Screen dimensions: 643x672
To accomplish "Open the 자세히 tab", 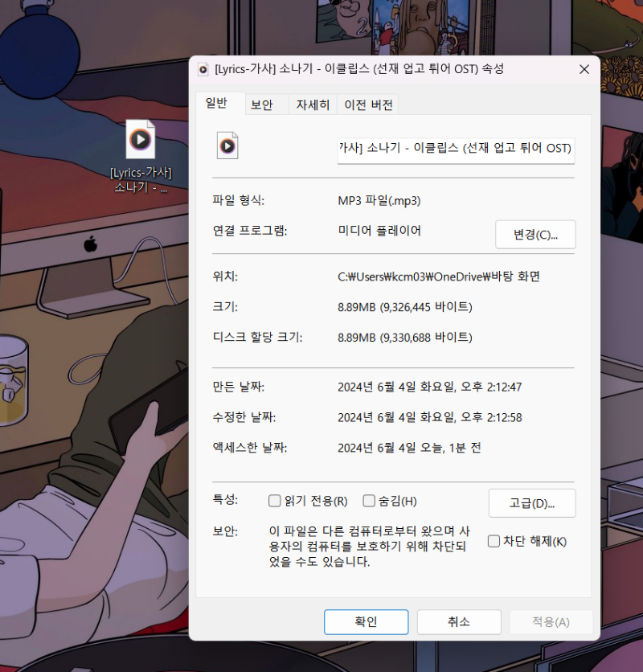I will (313, 104).
